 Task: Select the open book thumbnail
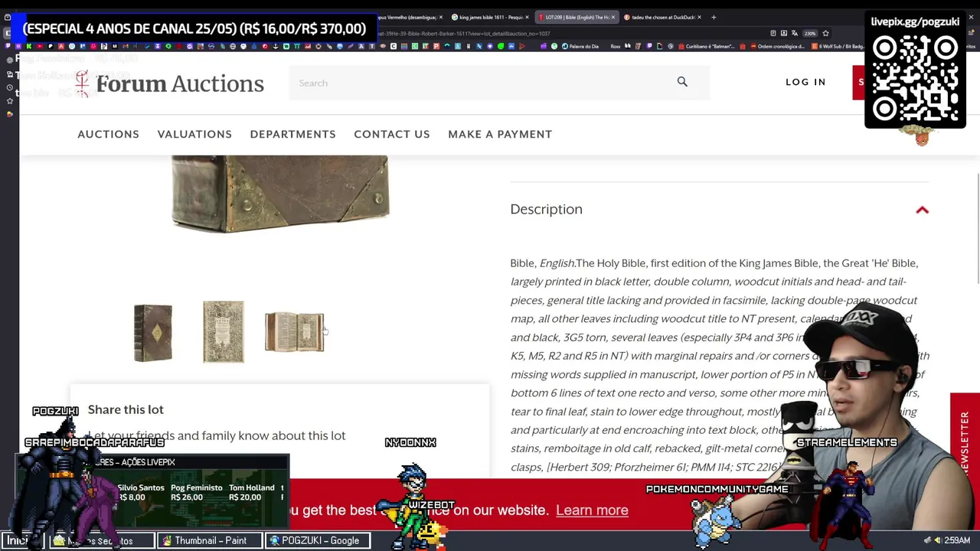coord(295,332)
